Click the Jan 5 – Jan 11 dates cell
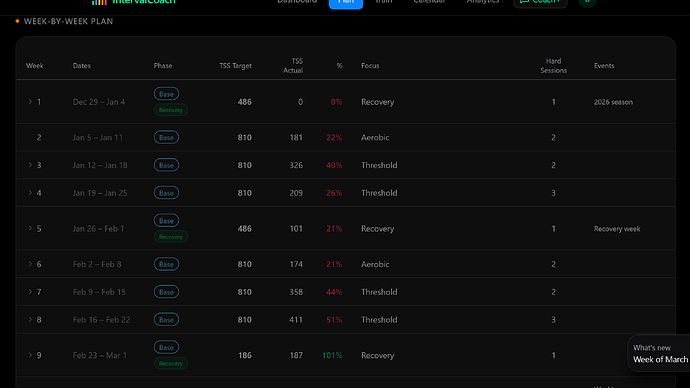 tap(98, 137)
